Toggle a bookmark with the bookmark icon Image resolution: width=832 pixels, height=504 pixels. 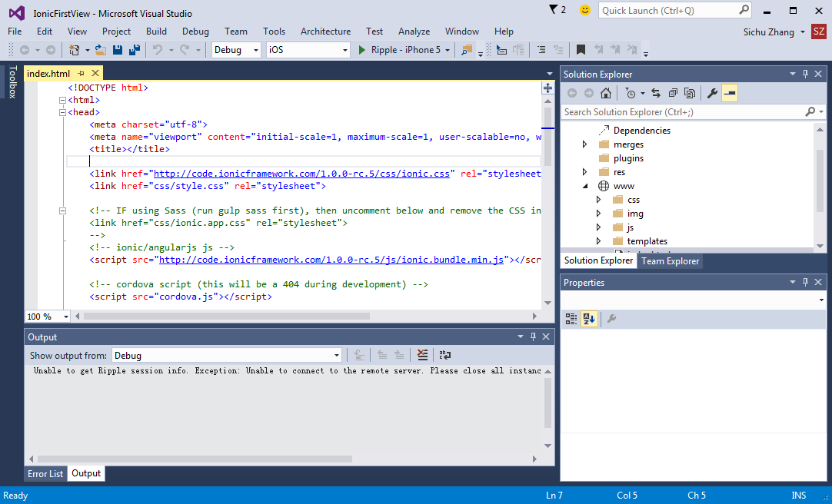[x=581, y=50]
